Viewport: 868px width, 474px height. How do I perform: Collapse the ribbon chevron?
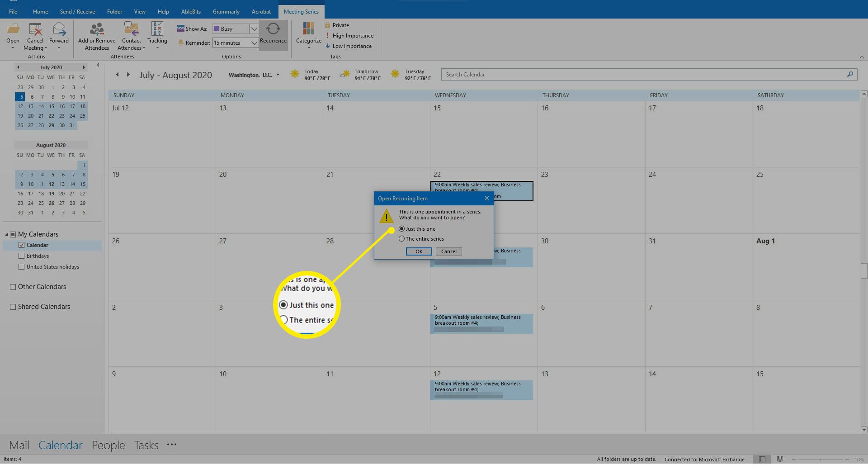click(x=862, y=57)
